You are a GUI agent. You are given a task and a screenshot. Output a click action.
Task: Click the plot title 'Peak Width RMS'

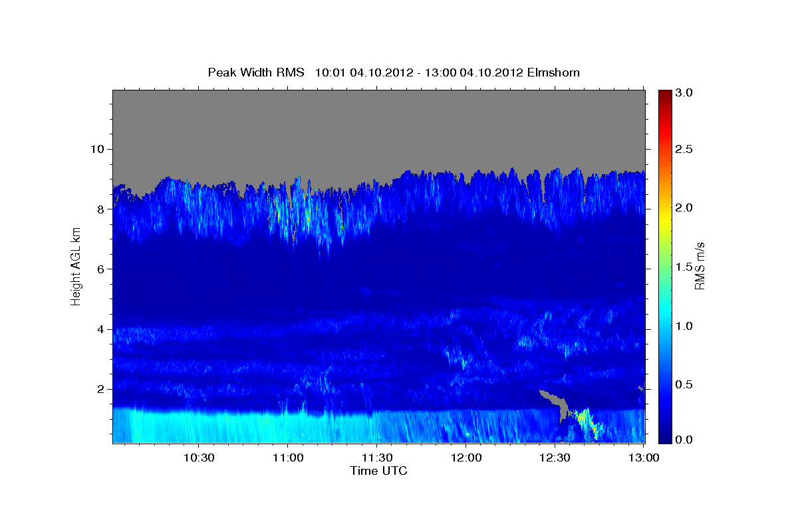coord(256,72)
